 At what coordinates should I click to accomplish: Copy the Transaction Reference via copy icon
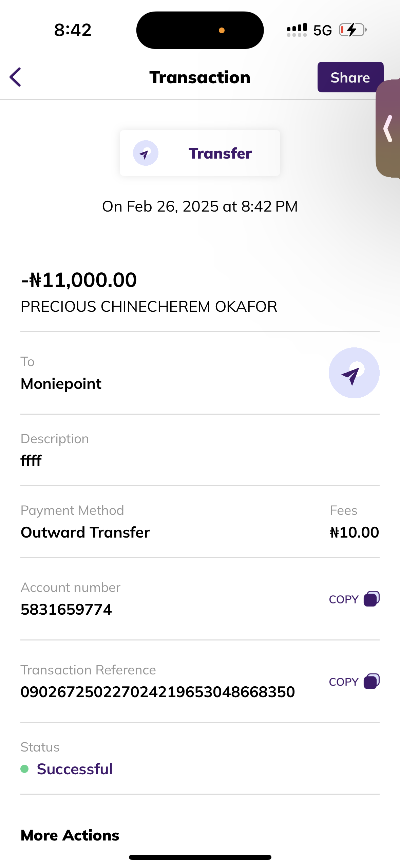click(372, 681)
